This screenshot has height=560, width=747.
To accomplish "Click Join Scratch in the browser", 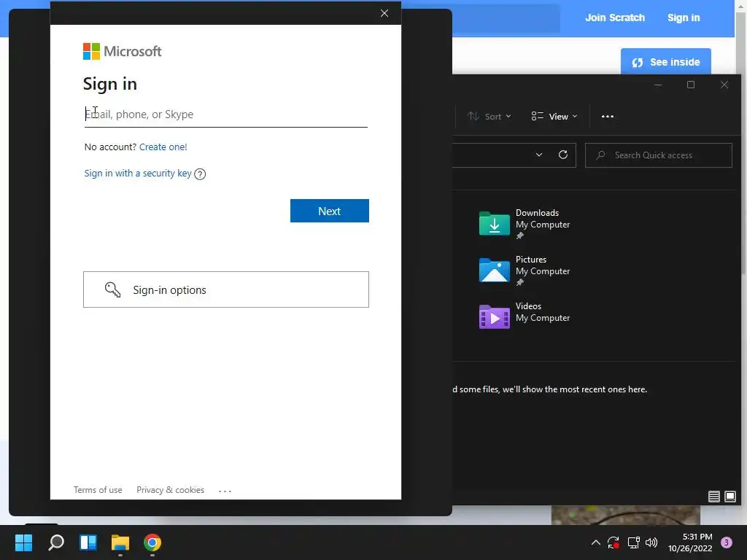I will (x=614, y=17).
